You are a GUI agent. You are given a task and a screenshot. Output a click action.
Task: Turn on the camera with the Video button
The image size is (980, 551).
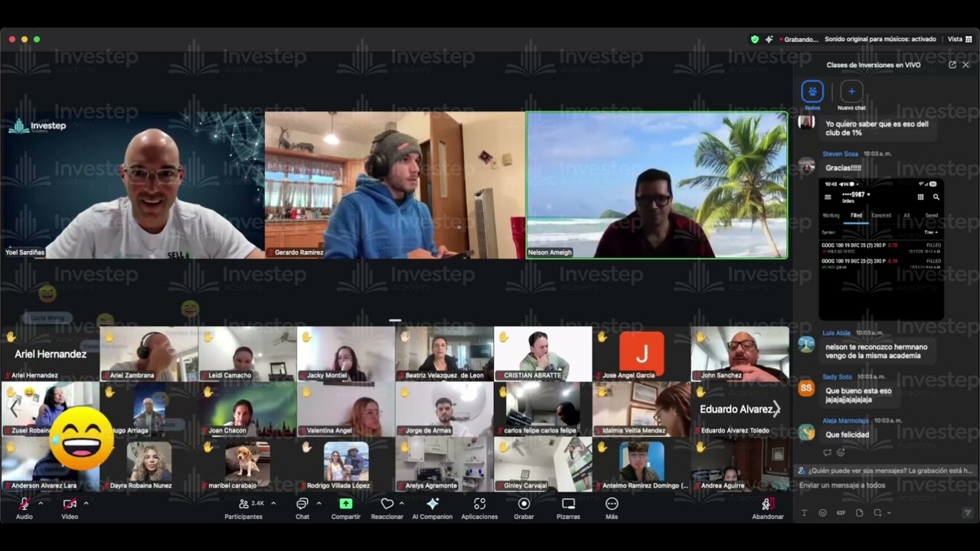click(x=70, y=507)
